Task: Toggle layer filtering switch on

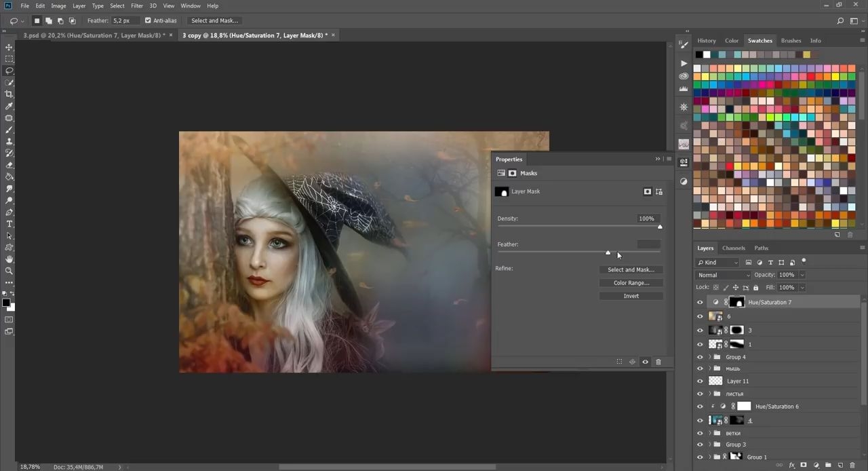Action: tap(804, 261)
